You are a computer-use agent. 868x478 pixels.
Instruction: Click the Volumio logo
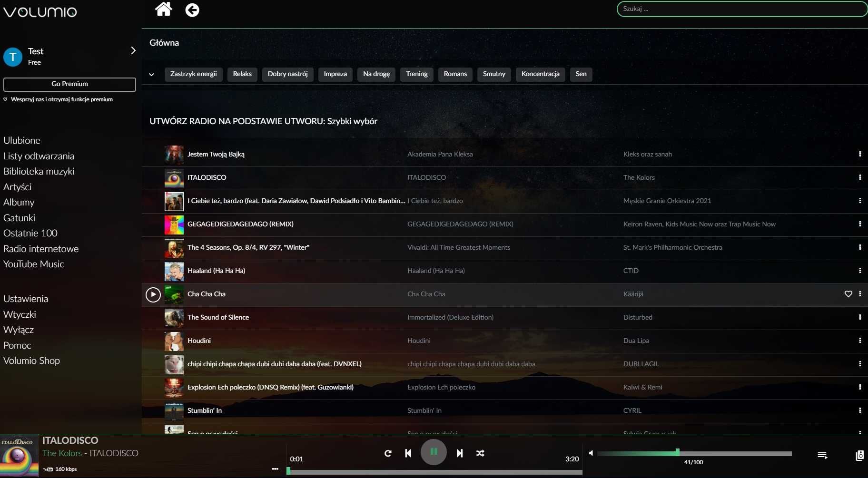click(x=40, y=12)
